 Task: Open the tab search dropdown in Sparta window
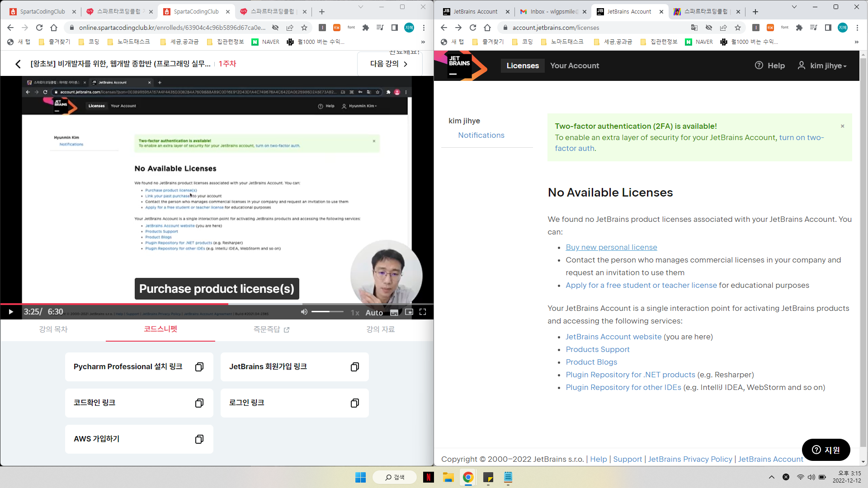360,7
